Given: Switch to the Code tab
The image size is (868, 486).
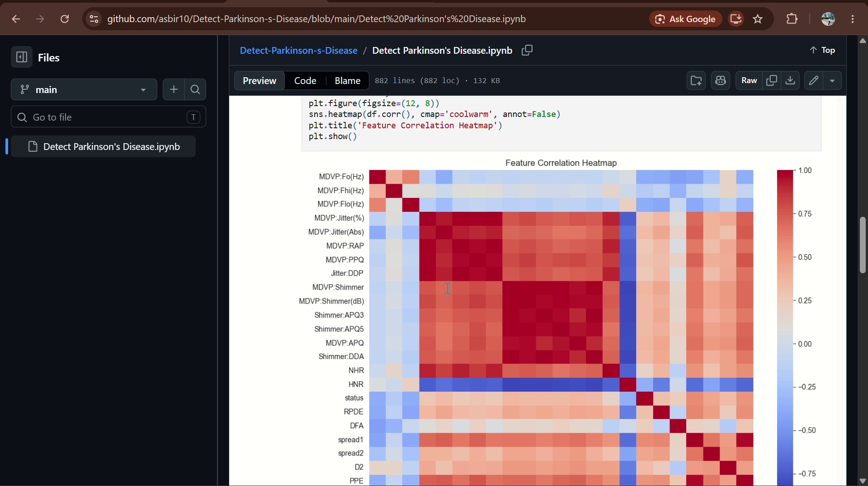Looking at the screenshot, I should click(305, 80).
